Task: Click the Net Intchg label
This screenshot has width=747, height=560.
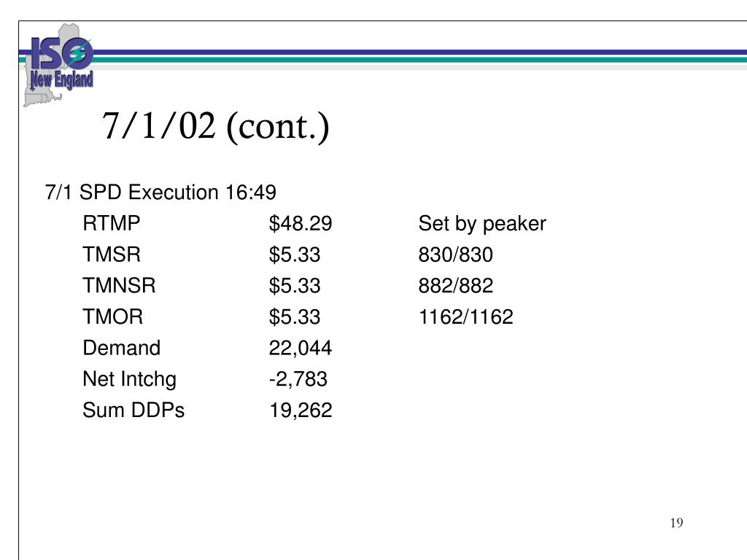Action: click(129, 379)
